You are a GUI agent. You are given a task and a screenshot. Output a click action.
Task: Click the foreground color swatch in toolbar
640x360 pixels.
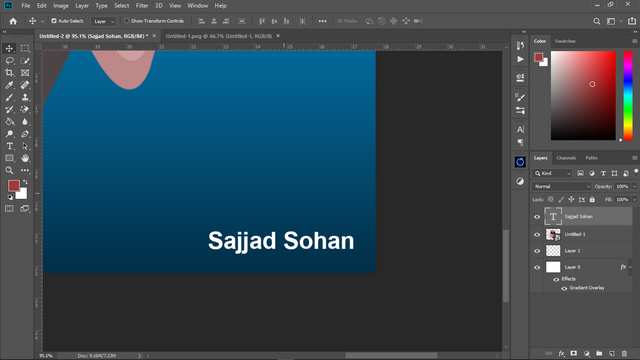pyautogui.click(x=13, y=186)
